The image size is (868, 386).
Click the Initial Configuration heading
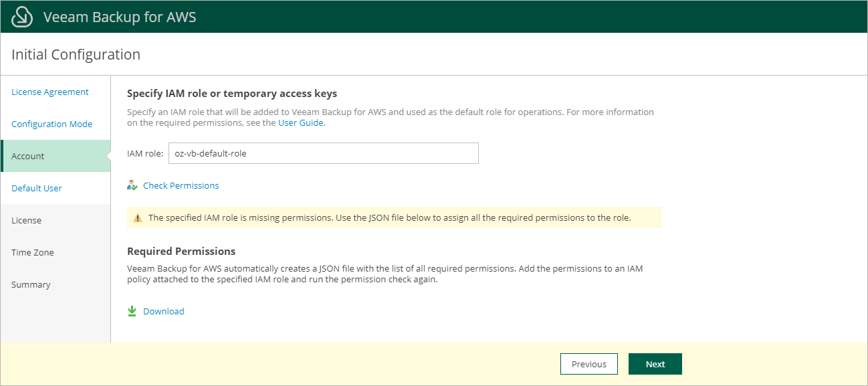(x=76, y=54)
